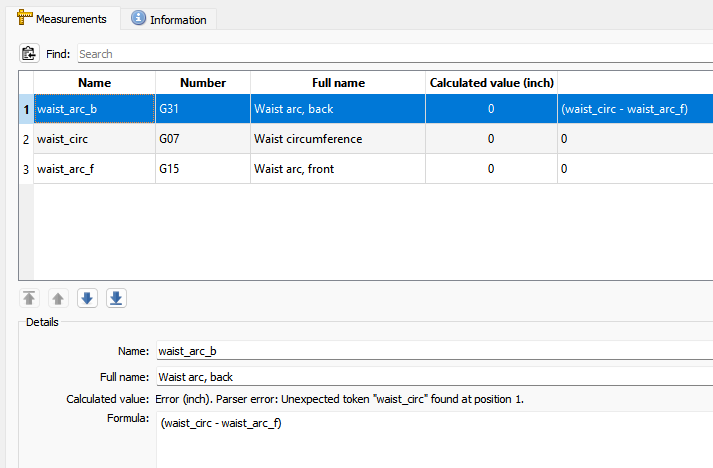Click the Calculated value (inch) header
The image size is (713, 468).
click(491, 83)
